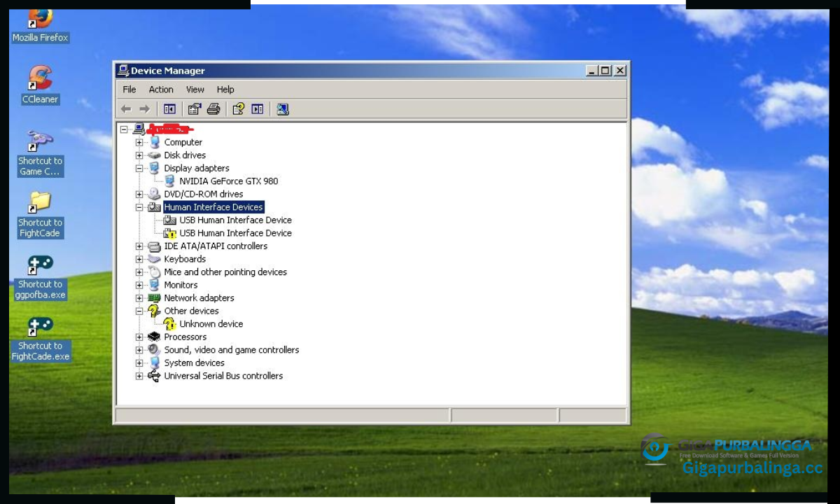Click the Network adapters card icon
Viewport: 840px width, 504px height.
154,298
